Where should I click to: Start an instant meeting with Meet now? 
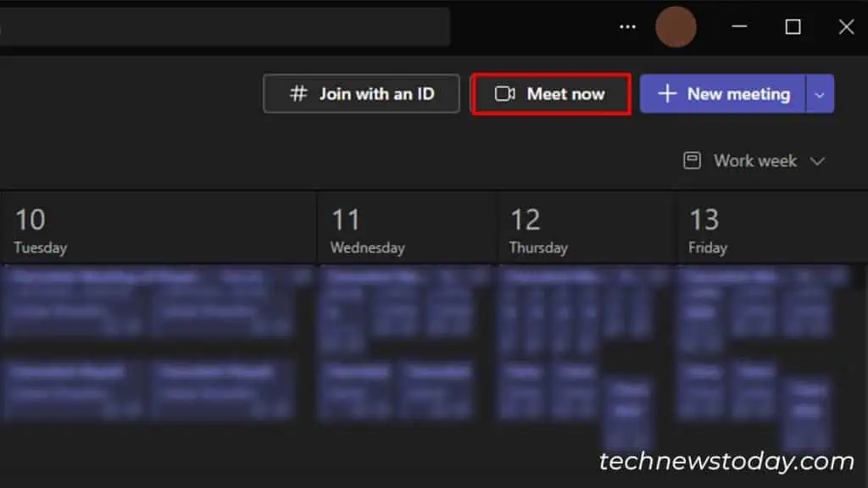tap(551, 94)
